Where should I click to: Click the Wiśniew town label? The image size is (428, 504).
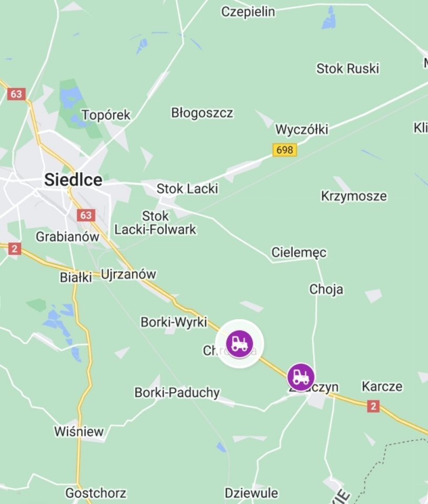pyautogui.click(x=79, y=432)
